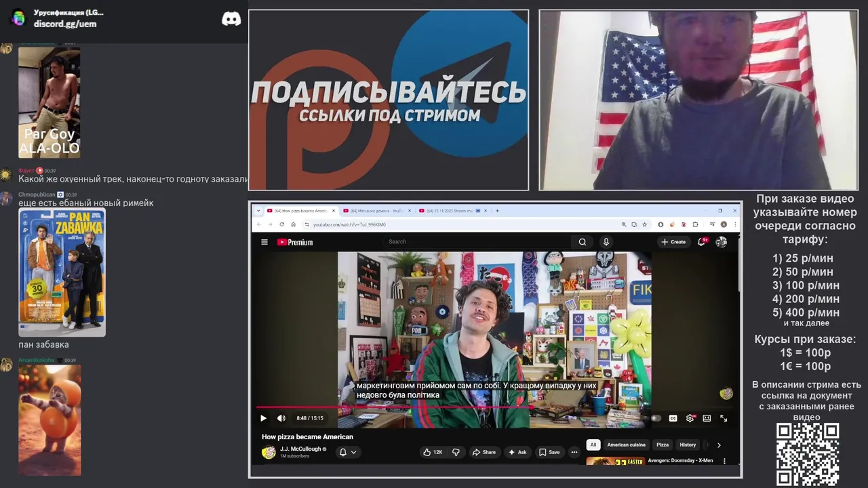The image size is (868, 488).
Task: Select the American cuisine filter chip
Action: point(626,445)
